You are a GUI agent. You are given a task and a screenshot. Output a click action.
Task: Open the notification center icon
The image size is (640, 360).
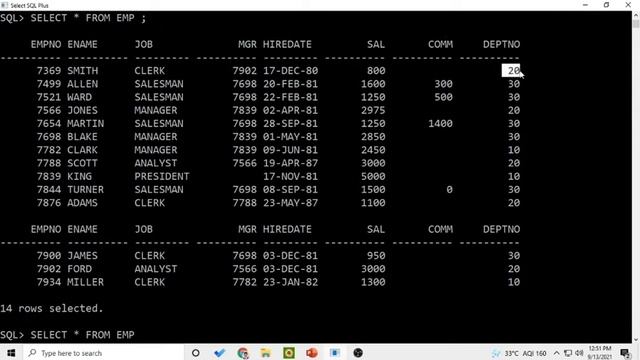click(x=625, y=353)
